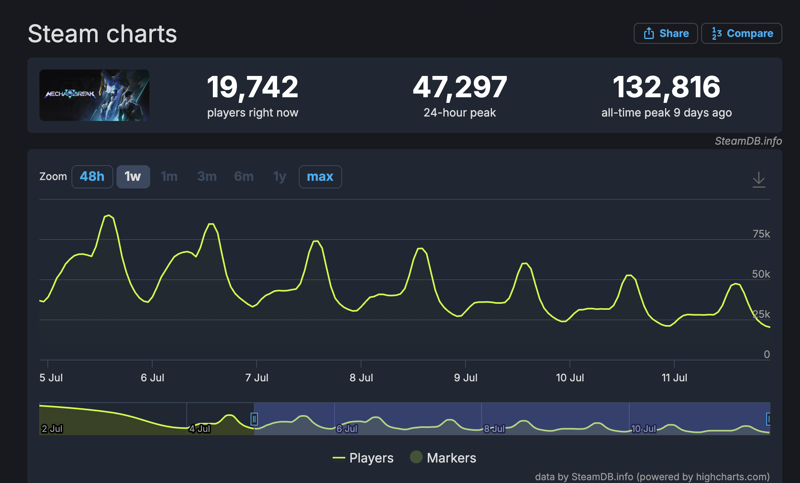Click the 2 Jul area of the navigator
The width and height of the screenshot is (800, 483).
[52, 428]
